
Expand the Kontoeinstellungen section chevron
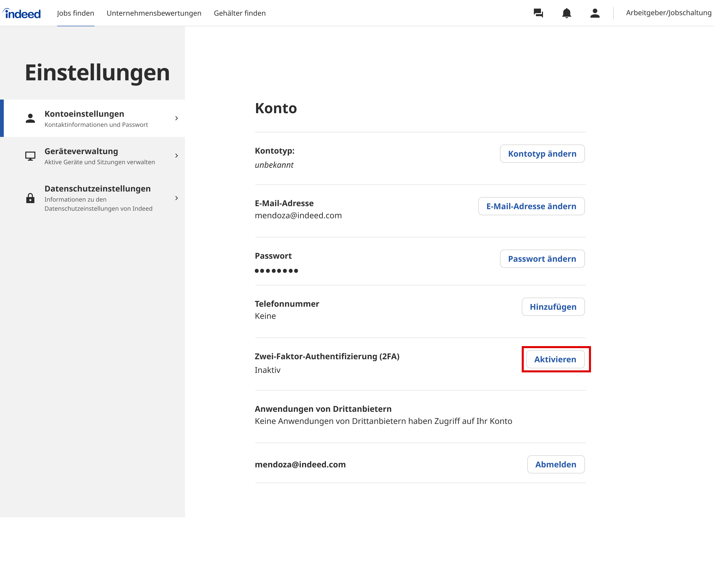[176, 118]
